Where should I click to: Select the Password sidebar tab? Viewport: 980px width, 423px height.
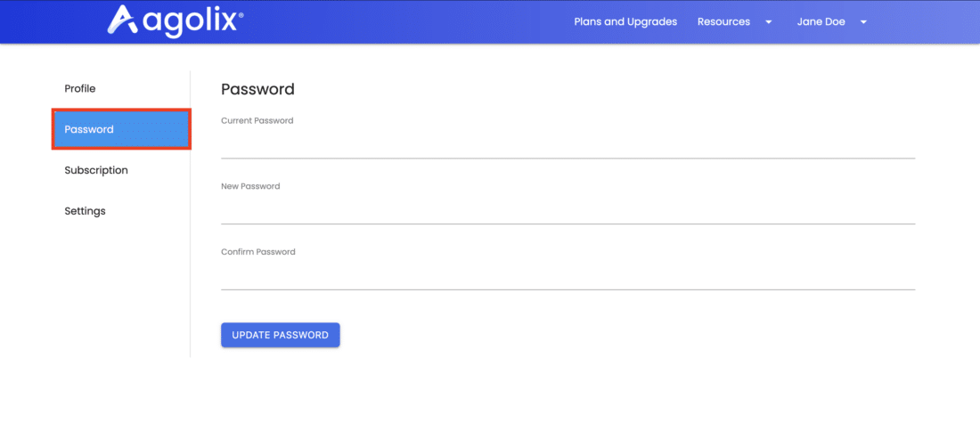click(x=121, y=129)
